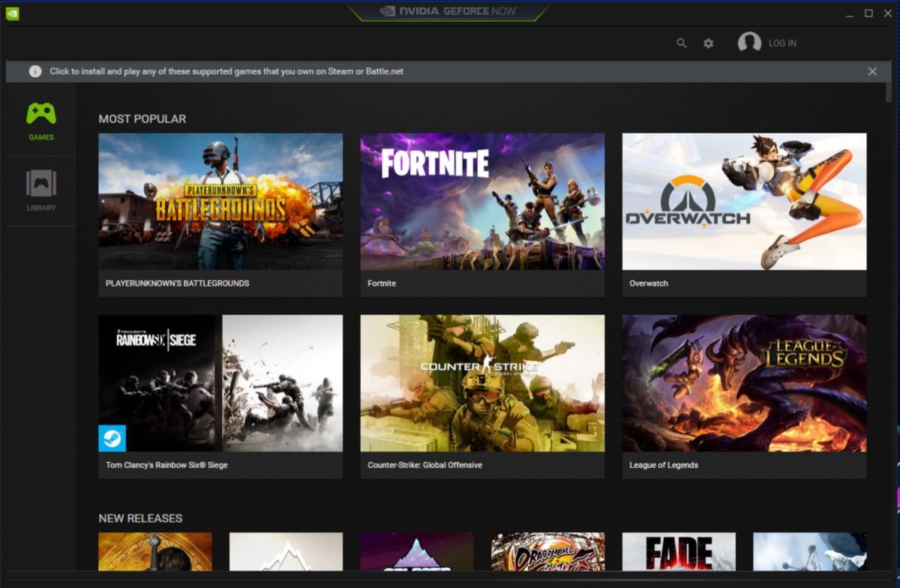Click the "Tom Clancy's Rainbow Six® Siege" caption
This screenshot has height=588, width=900.
click(166, 465)
